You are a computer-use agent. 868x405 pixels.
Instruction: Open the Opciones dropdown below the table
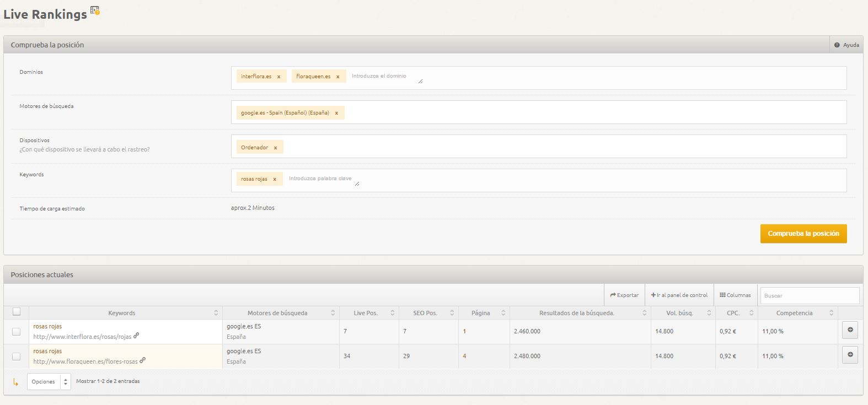(x=49, y=381)
